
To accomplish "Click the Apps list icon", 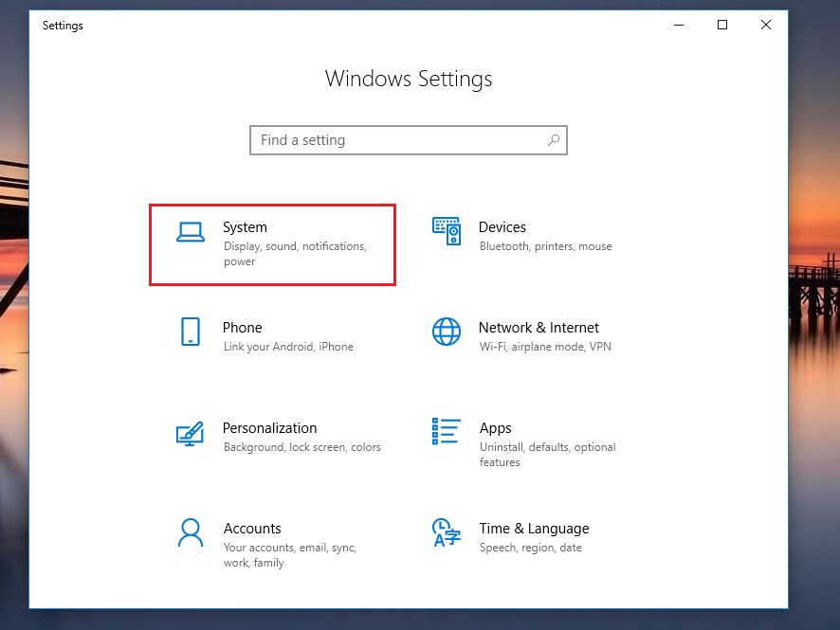I will (x=447, y=431).
